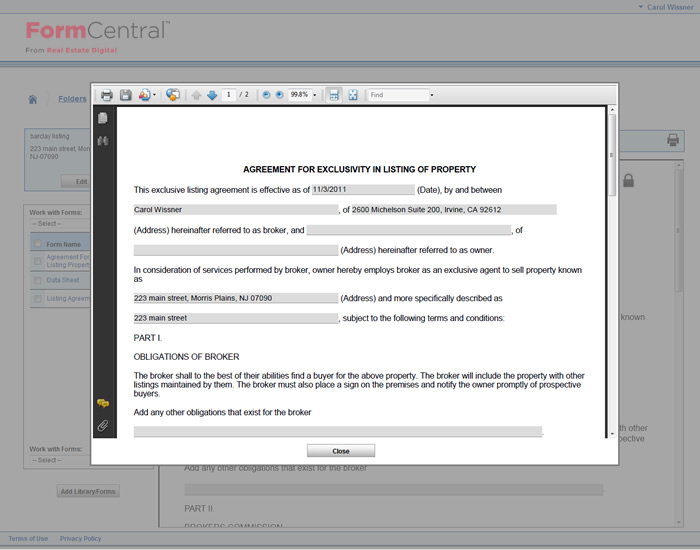Click the barclay listing title text
This screenshot has width=700, height=550.
(x=49, y=136)
